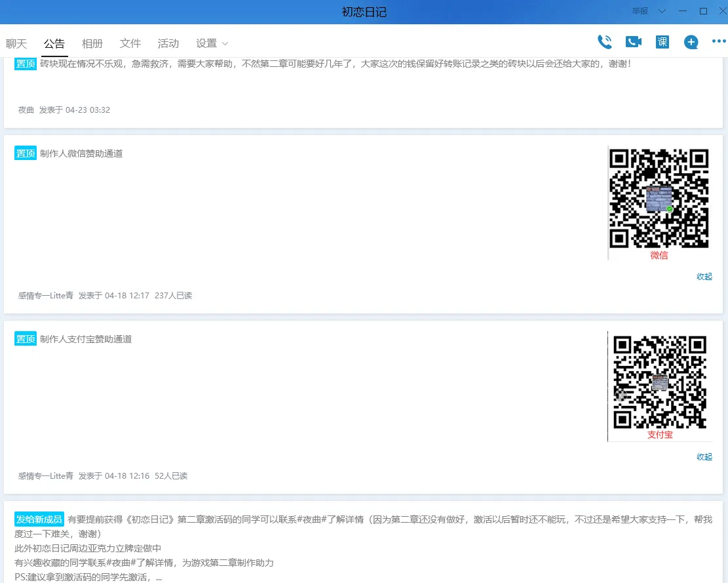Open the group class 课 feature
Image resolution: width=728 pixels, height=583 pixels.
[662, 41]
